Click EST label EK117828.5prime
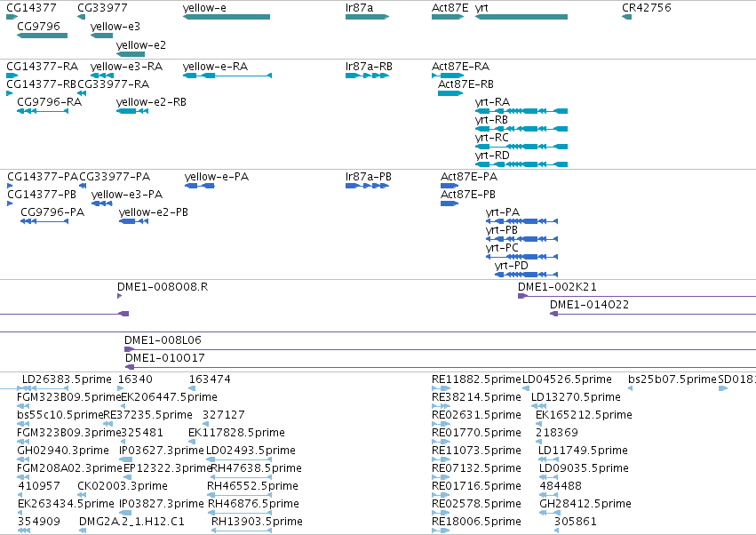 pyautogui.click(x=236, y=433)
